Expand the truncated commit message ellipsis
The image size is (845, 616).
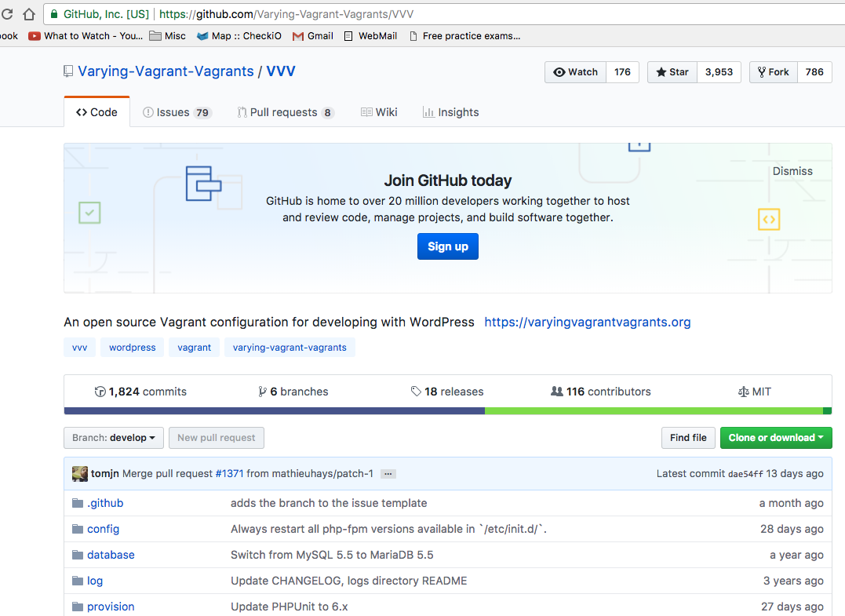tap(387, 473)
